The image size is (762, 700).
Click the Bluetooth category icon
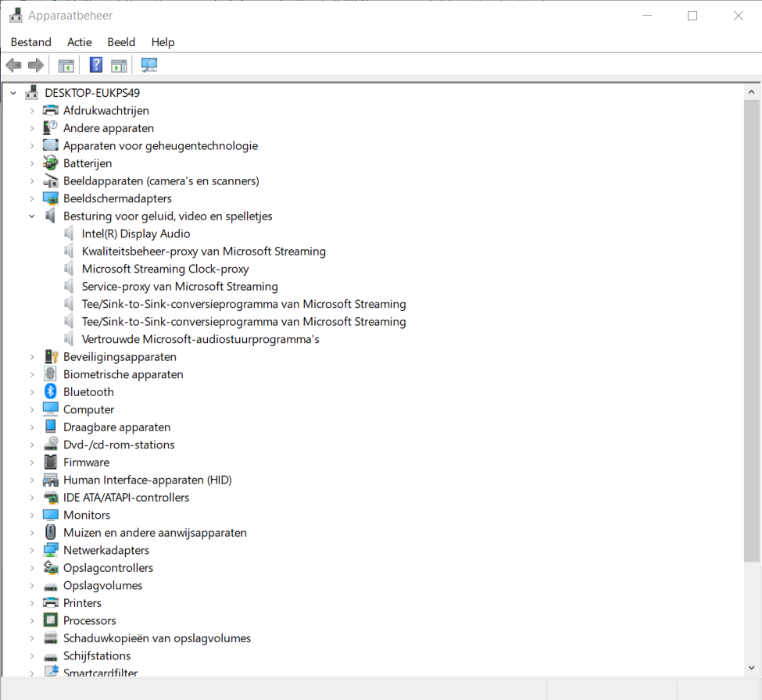click(x=51, y=391)
